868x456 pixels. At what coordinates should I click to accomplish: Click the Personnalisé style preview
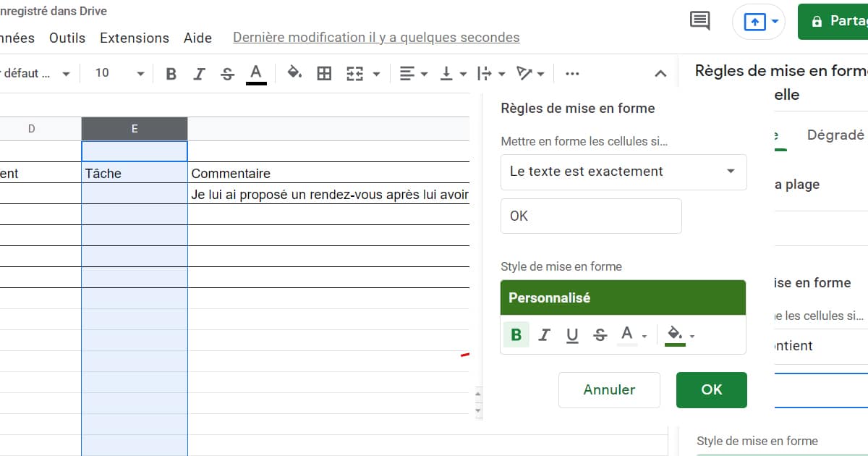tap(623, 297)
